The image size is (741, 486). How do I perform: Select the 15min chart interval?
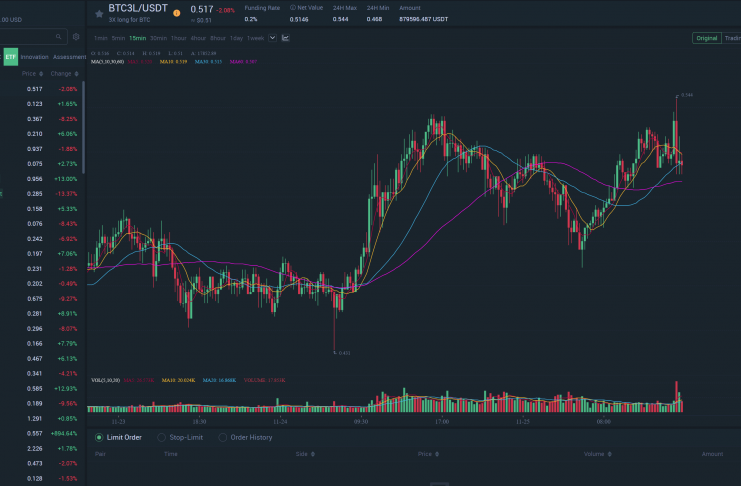138,38
